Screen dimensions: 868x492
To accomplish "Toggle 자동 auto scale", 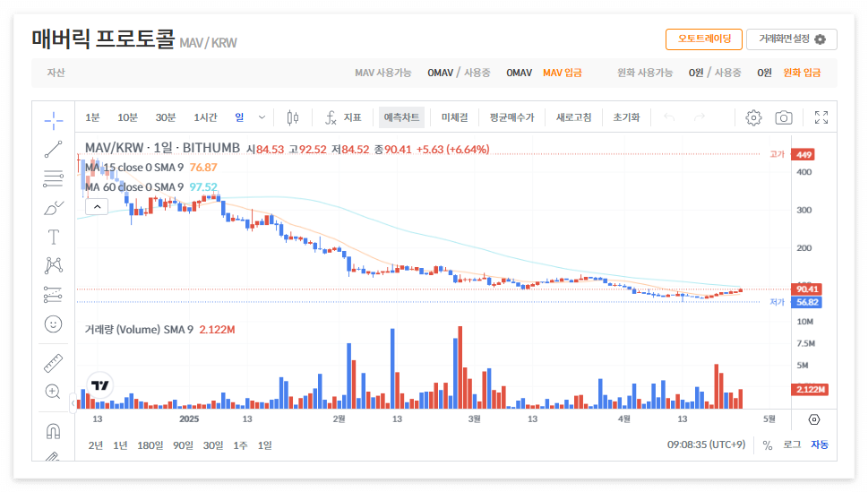I will (820, 445).
